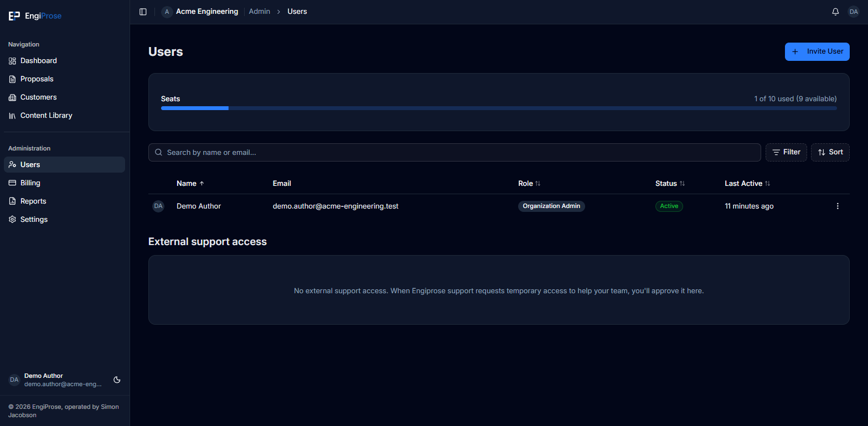The width and height of the screenshot is (868, 426).
Task: Click the Admin breadcrumb link
Action: pyautogui.click(x=260, y=12)
